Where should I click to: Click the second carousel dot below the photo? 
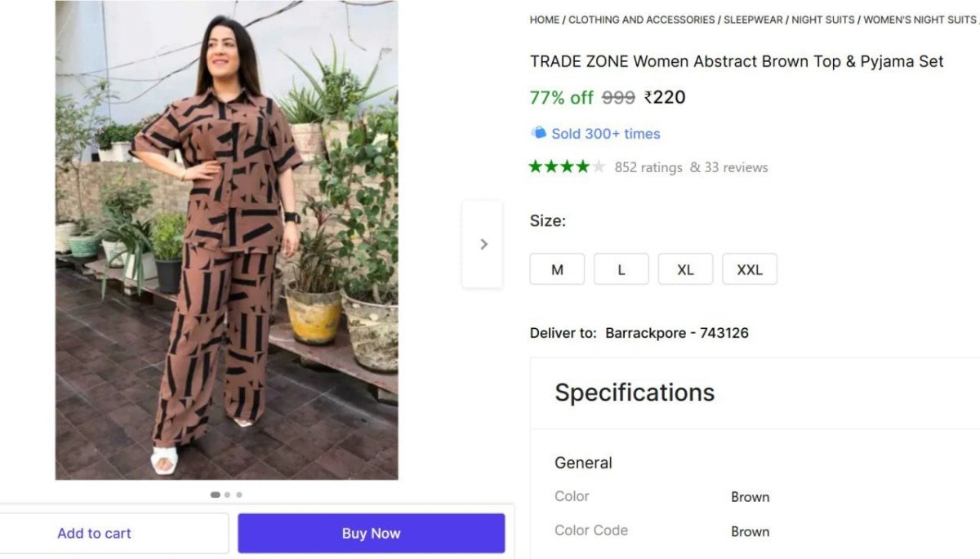227,494
